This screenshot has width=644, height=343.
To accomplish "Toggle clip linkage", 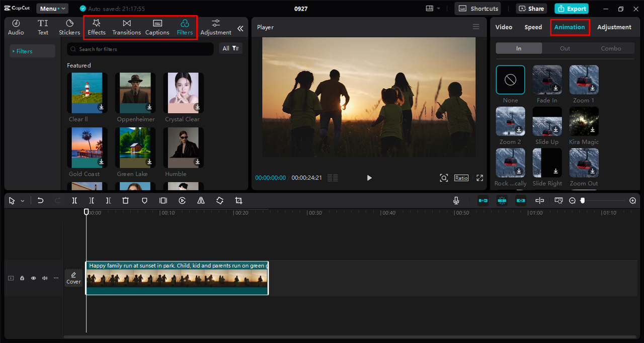I will pos(521,200).
